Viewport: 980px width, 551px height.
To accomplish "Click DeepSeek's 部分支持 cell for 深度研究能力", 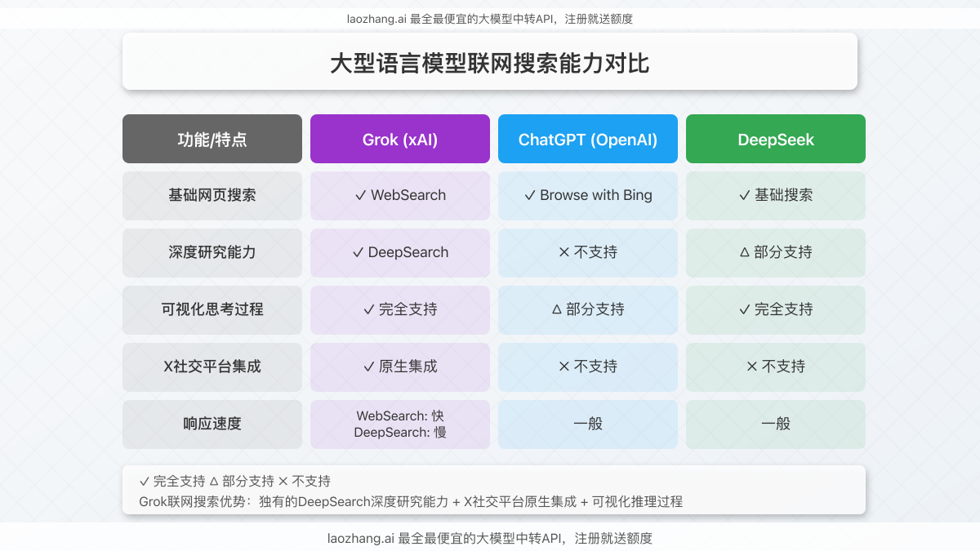I will (x=776, y=253).
